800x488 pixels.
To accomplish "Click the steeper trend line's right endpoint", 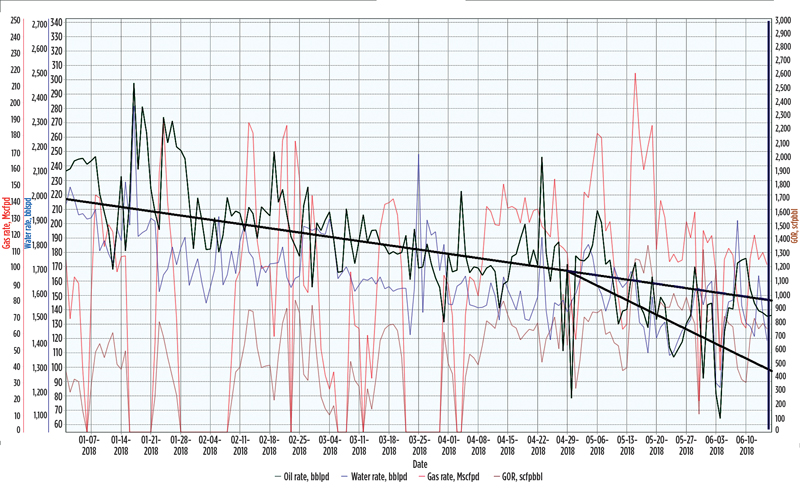I will pos(767,371).
